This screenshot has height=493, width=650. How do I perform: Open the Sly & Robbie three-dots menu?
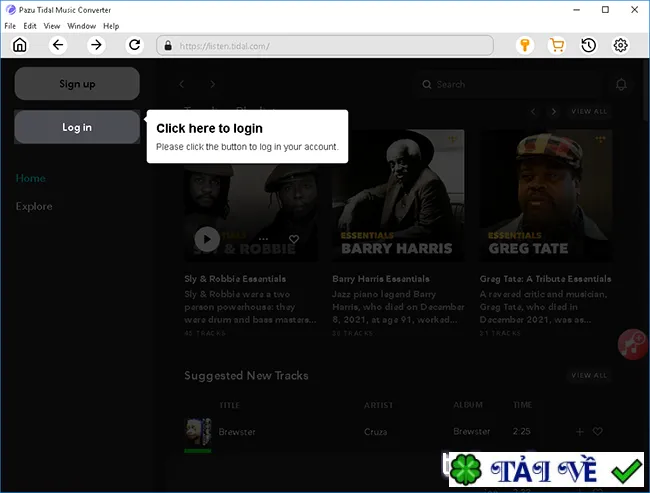tap(263, 239)
